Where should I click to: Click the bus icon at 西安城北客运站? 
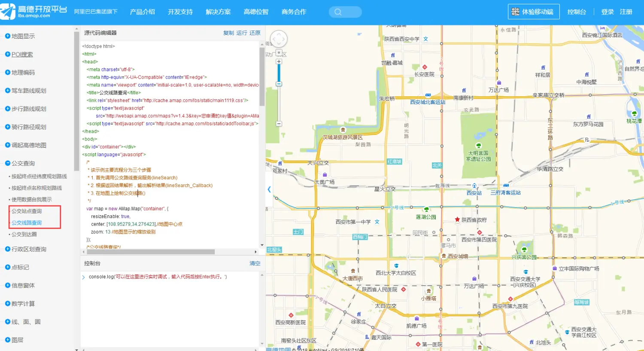coord(428,95)
